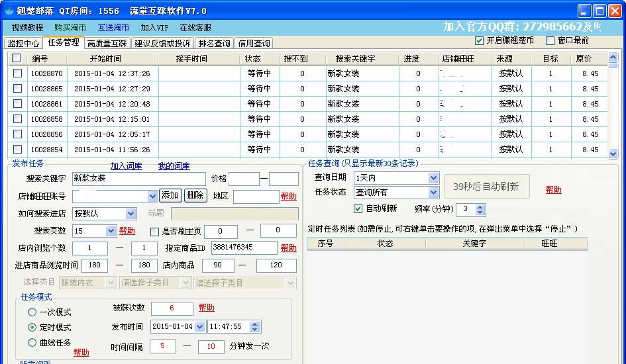Check the box for task 10028858
The width and height of the screenshot is (626, 364).
pyautogui.click(x=18, y=119)
